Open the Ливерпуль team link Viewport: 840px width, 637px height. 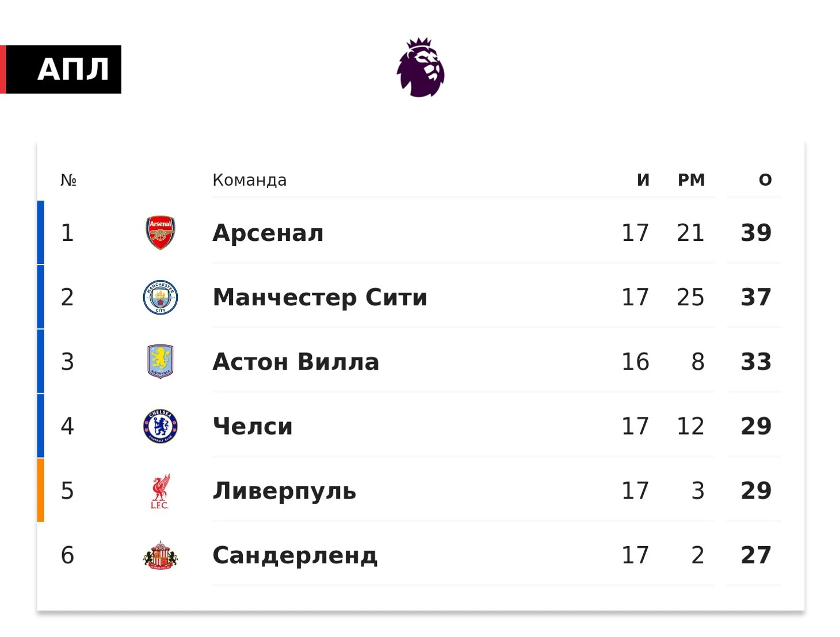tap(284, 491)
